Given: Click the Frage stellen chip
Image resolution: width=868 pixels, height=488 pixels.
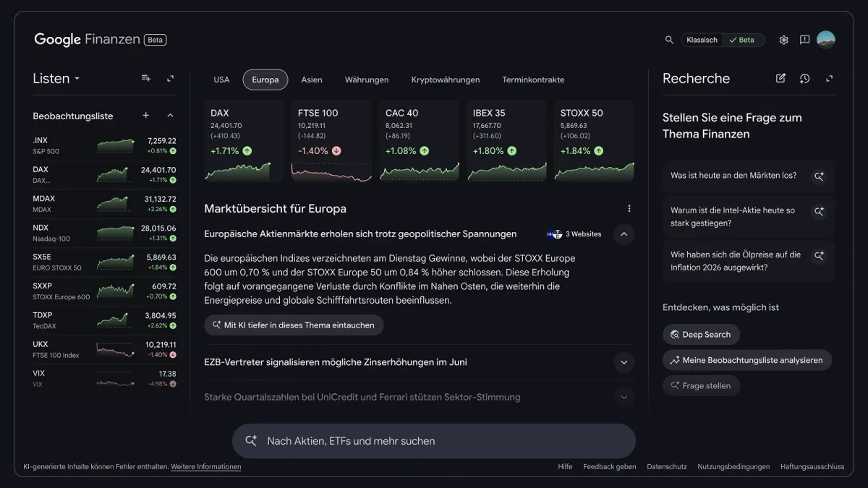Looking at the screenshot, I should (701, 385).
